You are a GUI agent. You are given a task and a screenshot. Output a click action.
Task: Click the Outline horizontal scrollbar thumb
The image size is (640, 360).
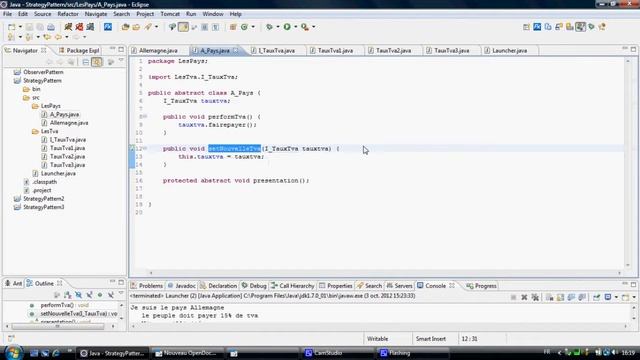pyautogui.click(x=58, y=327)
